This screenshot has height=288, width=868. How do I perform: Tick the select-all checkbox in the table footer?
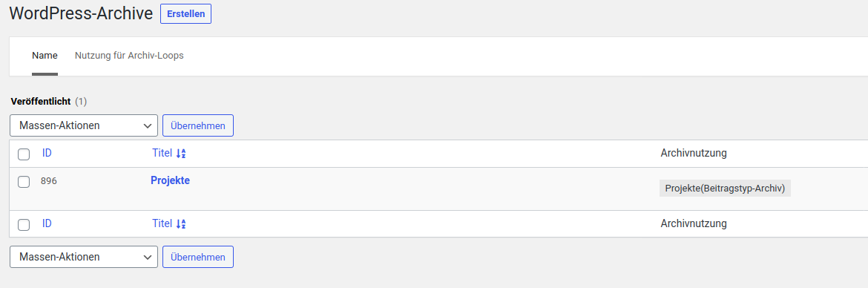tap(24, 225)
